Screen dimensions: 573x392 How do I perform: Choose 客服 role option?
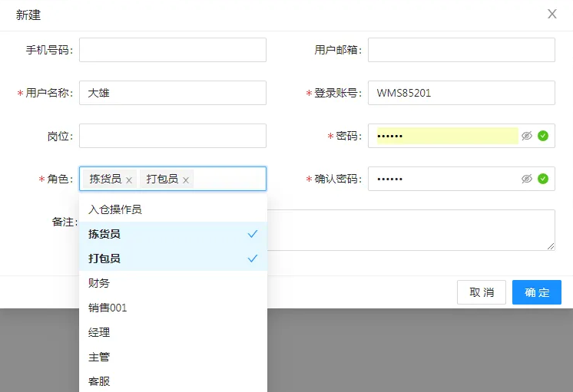point(99,381)
